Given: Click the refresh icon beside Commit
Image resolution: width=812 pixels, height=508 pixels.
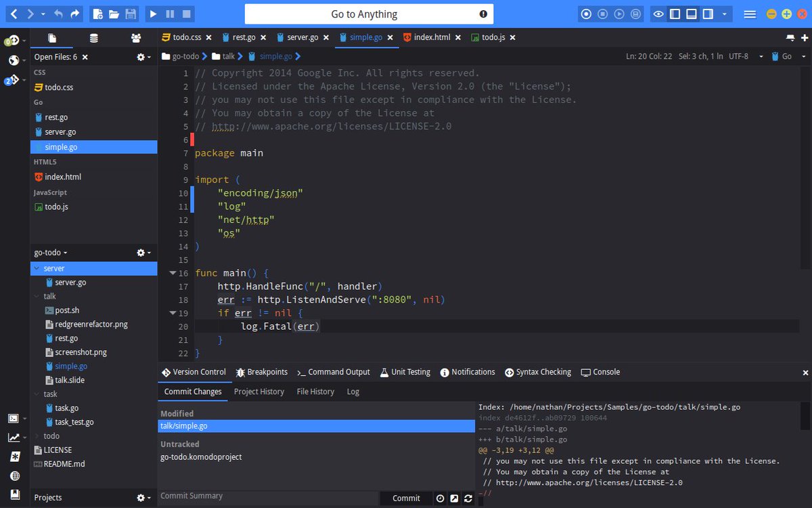Looking at the screenshot, I should (x=468, y=499).
